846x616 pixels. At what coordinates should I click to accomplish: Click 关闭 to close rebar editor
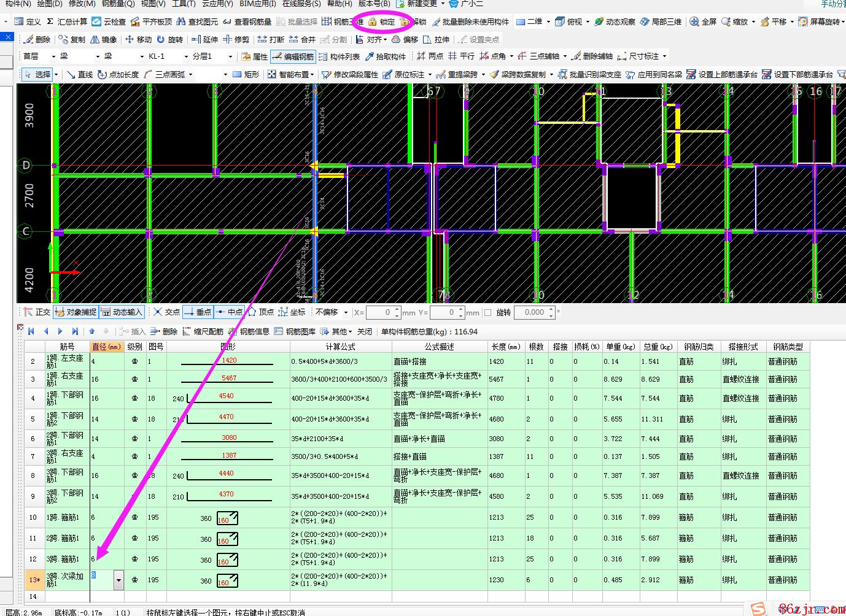pos(365,331)
